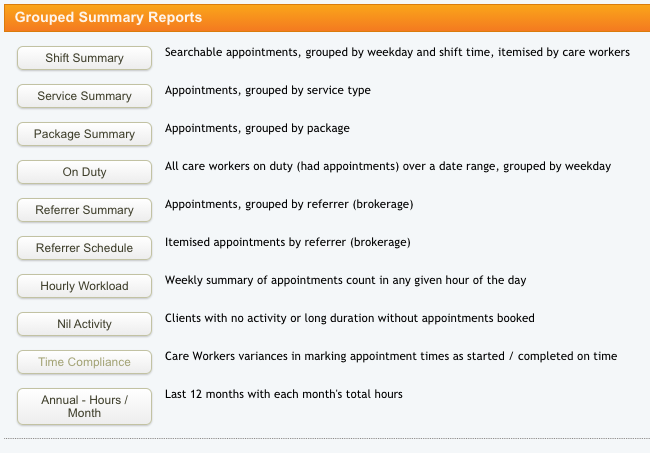Click the greyed Time Compliance button

click(84, 362)
